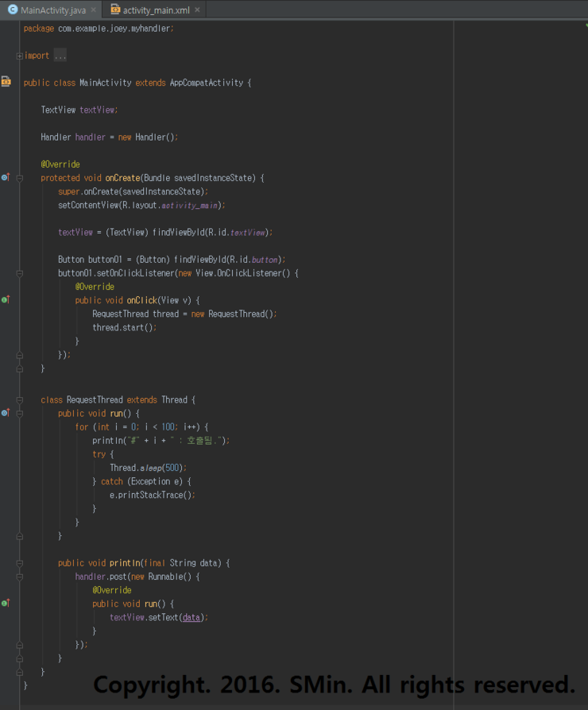This screenshot has height=710, width=588.
Task: Click the Java class icon on MainActivity.java tab
Action: pyautogui.click(x=12, y=10)
